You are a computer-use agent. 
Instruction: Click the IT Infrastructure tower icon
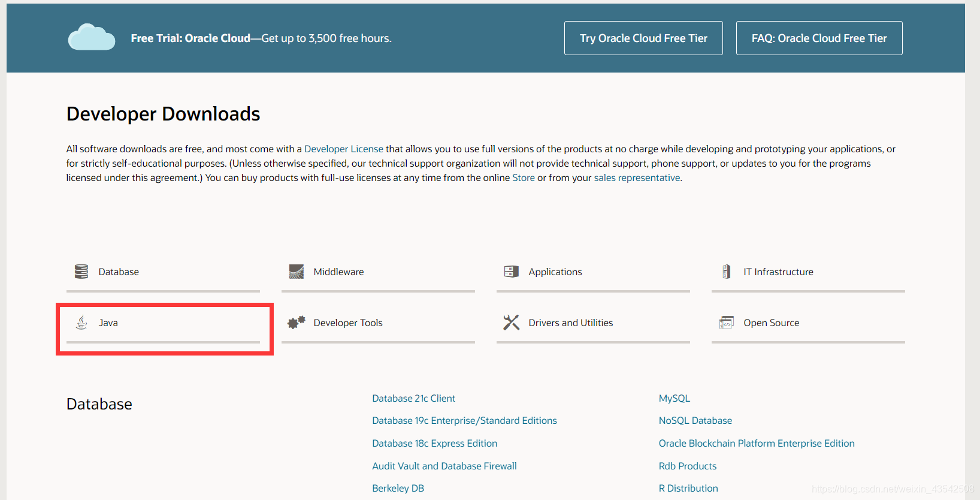coord(726,272)
